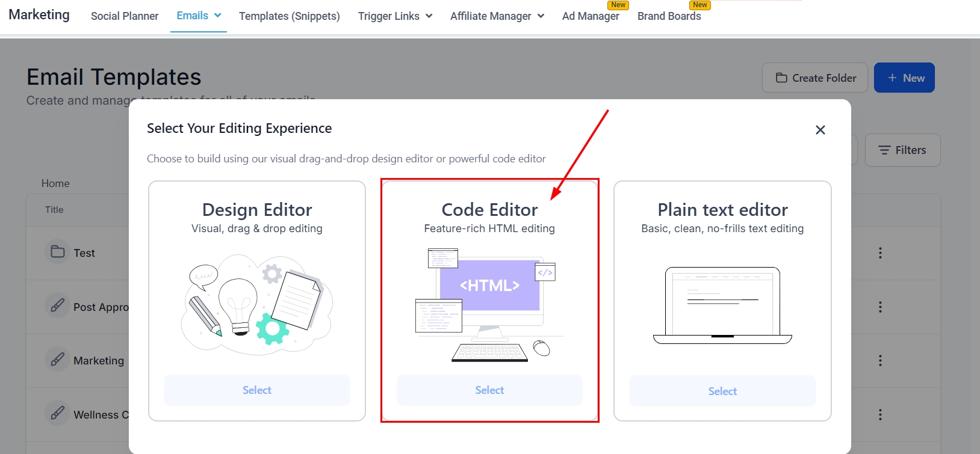Image resolution: width=980 pixels, height=454 pixels.
Task: Open the Brand Boards tab
Action: pyautogui.click(x=669, y=16)
